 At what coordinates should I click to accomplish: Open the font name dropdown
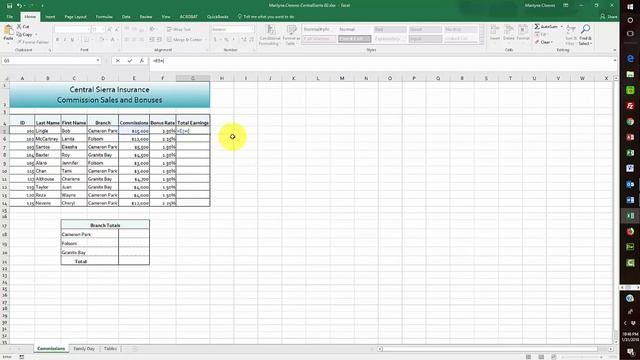point(88,29)
